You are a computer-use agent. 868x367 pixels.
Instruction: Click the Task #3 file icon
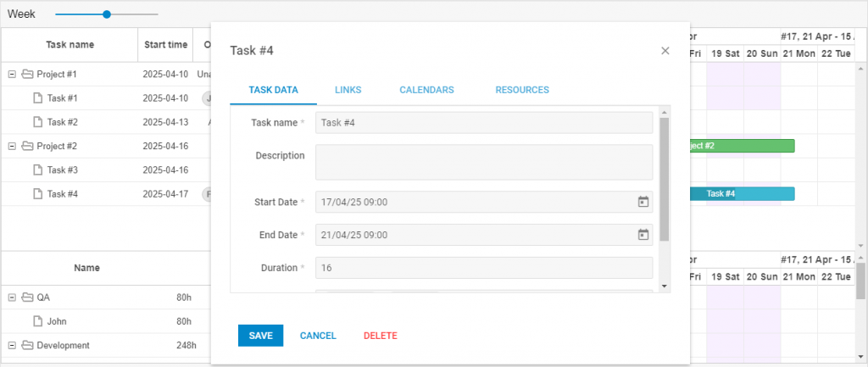click(x=37, y=170)
